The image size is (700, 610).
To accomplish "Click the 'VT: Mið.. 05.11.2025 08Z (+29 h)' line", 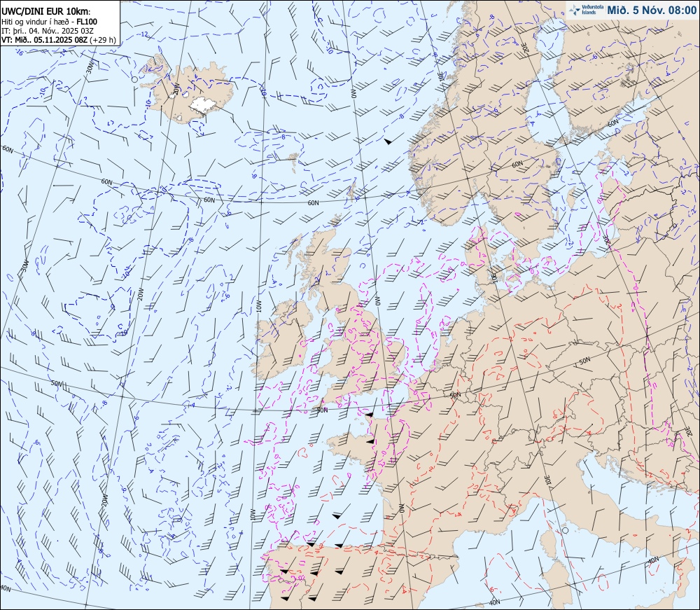I will tap(59, 40).
